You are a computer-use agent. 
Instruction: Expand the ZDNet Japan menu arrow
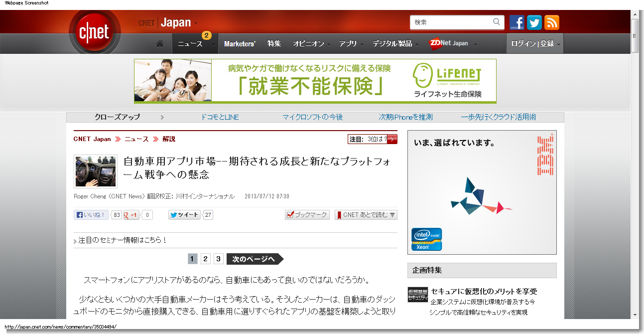click(x=476, y=44)
